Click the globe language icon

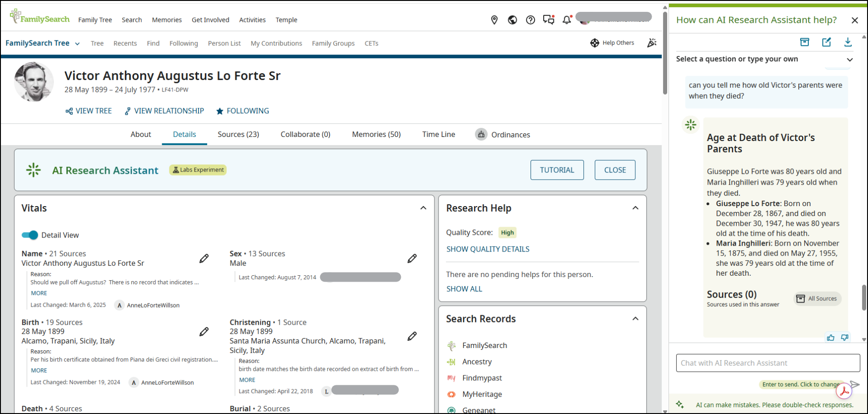[512, 20]
